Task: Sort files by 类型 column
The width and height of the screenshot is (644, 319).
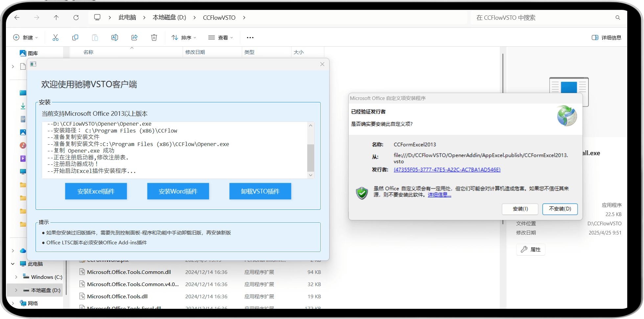Action: (249, 52)
